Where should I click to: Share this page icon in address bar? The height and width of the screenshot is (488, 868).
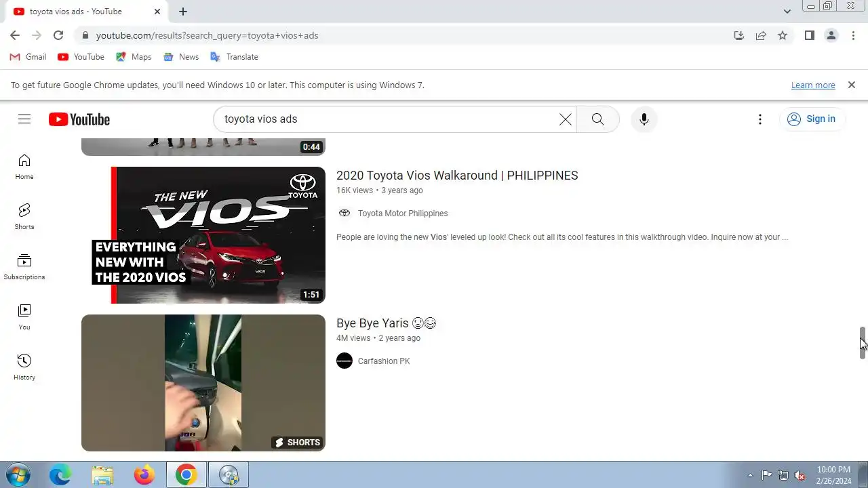[x=761, y=35]
